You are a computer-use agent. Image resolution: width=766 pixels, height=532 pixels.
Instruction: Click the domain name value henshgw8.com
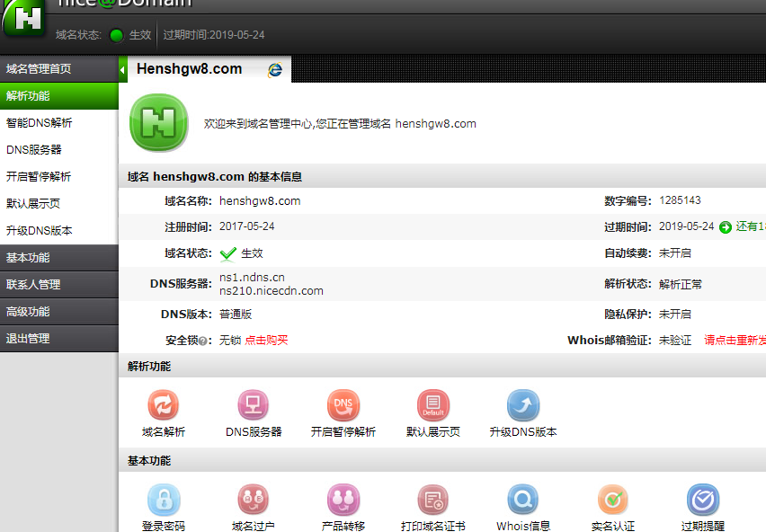click(x=260, y=201)
